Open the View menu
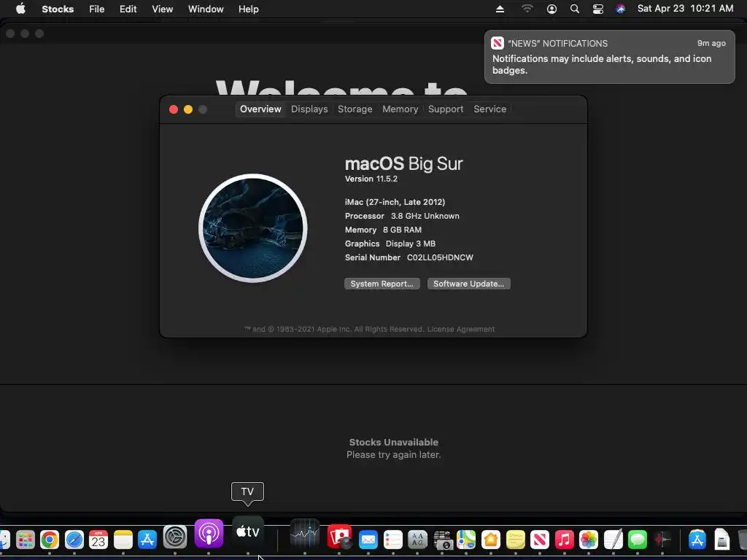Screen dimensions: 747x560 point(163,9)
